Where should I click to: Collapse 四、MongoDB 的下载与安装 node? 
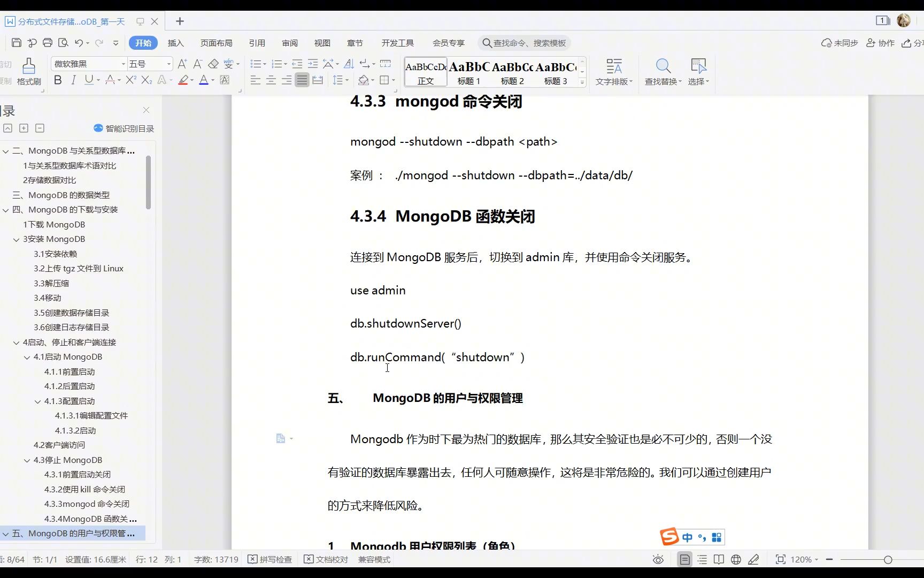pyautogui.click(x=5, y=210)
